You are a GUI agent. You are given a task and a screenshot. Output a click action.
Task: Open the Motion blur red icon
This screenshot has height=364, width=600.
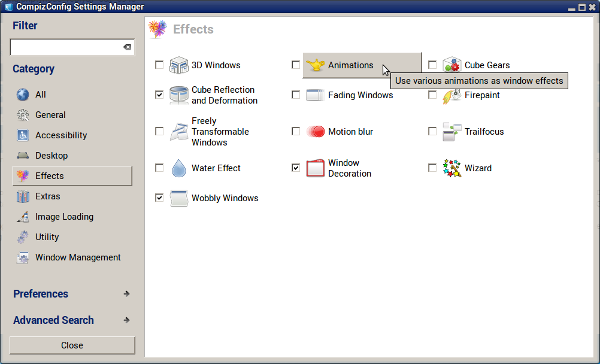point(315,132)
